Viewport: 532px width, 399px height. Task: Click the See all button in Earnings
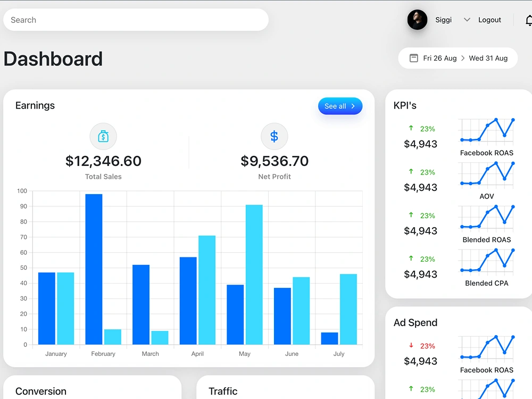coord(340,106)
